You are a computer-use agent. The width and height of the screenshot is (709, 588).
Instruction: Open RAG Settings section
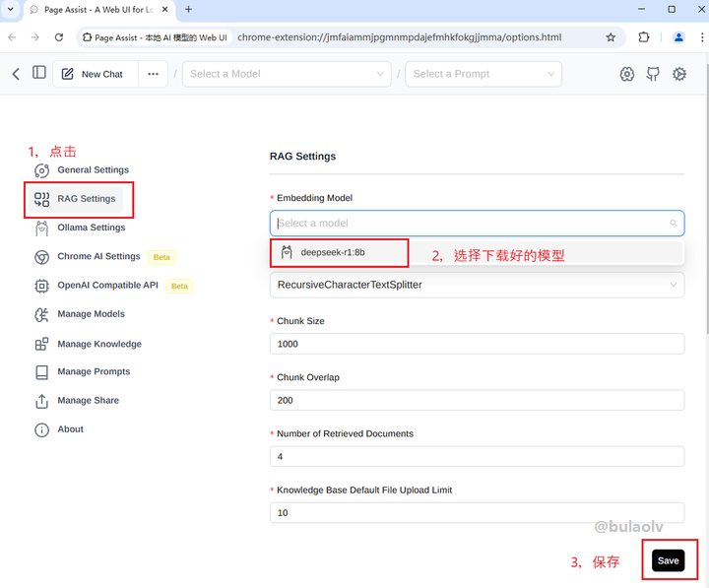[76, 199]
